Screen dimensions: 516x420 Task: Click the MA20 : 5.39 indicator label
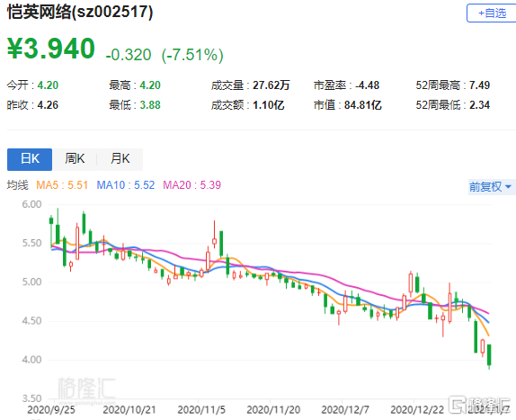point(191,185)
